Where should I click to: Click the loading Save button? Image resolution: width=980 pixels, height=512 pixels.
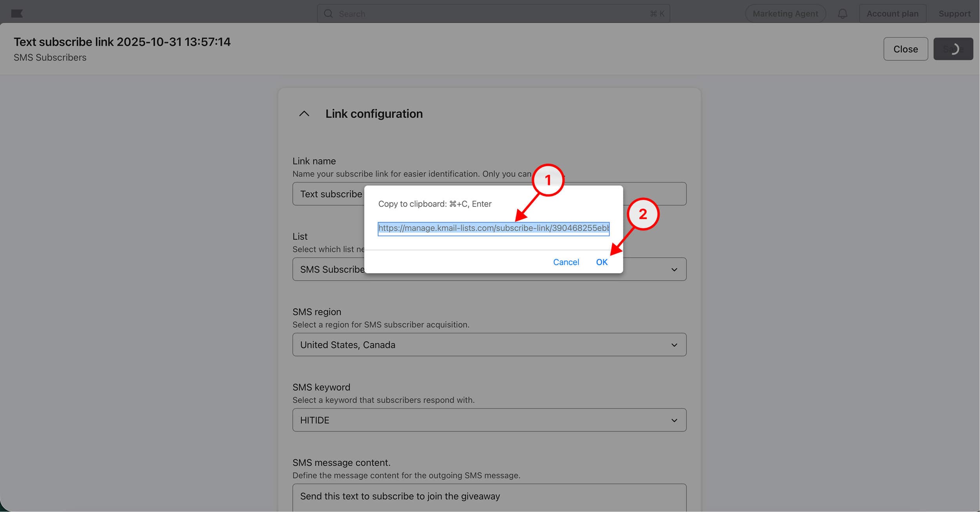click(953, 49)
